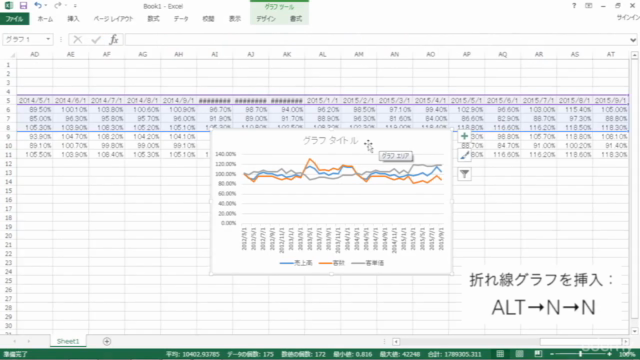This screenshot has width=640, height=360.
Task: Open the Undo history dropdown arrow
Action: pos(45,6)
